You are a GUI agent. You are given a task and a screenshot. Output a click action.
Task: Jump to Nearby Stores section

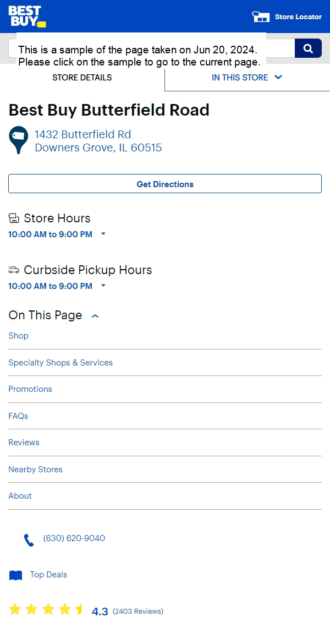pyautogui.click(x=35, y=470)
